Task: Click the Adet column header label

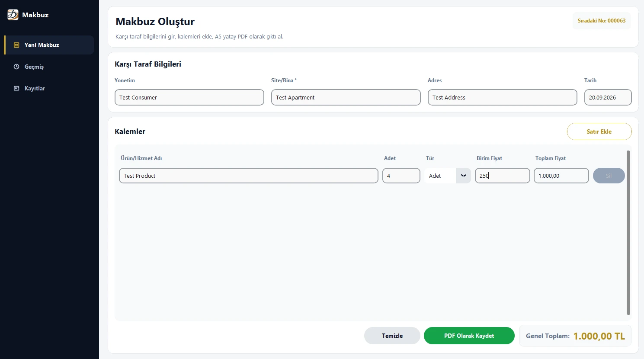Action: pyautogui.click(x=390, y=158)
